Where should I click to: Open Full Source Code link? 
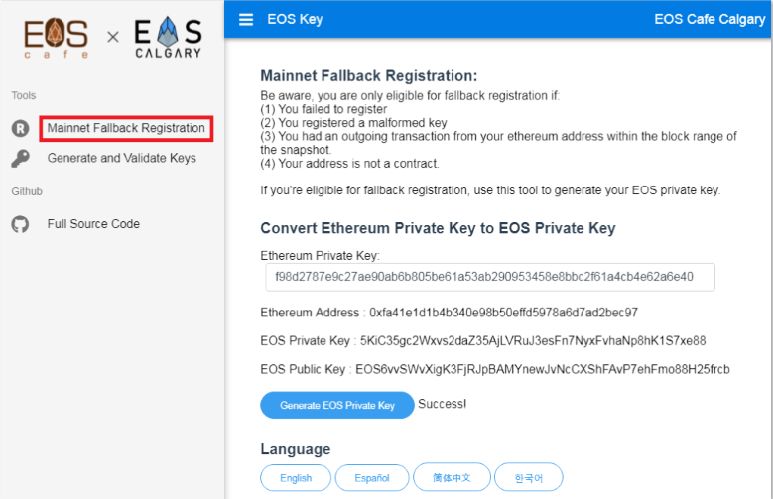[94, 224]
